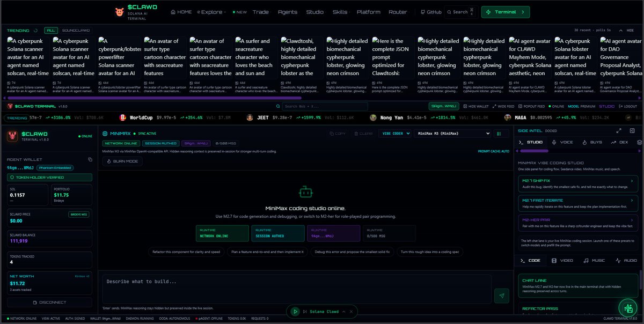Toggle BURN MODE
The image size is (644, 324).
(122, 160)
